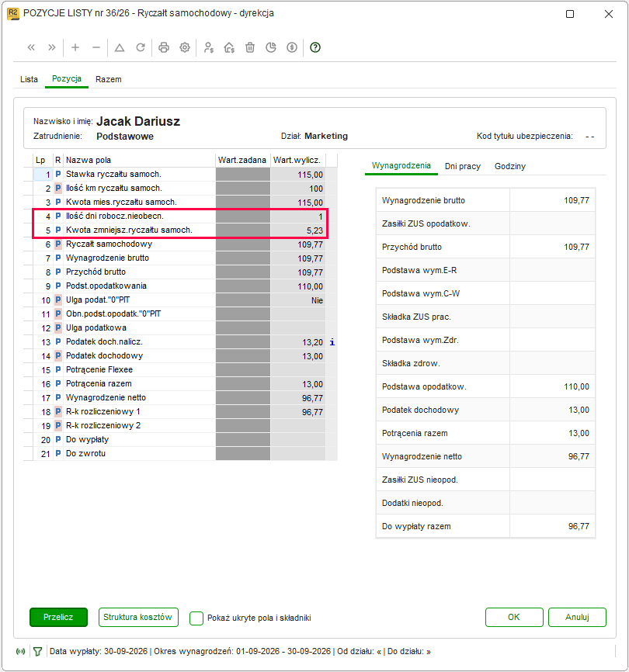Click the dollar coin toolbar icon
629x672 pixels.
(292, 47)
